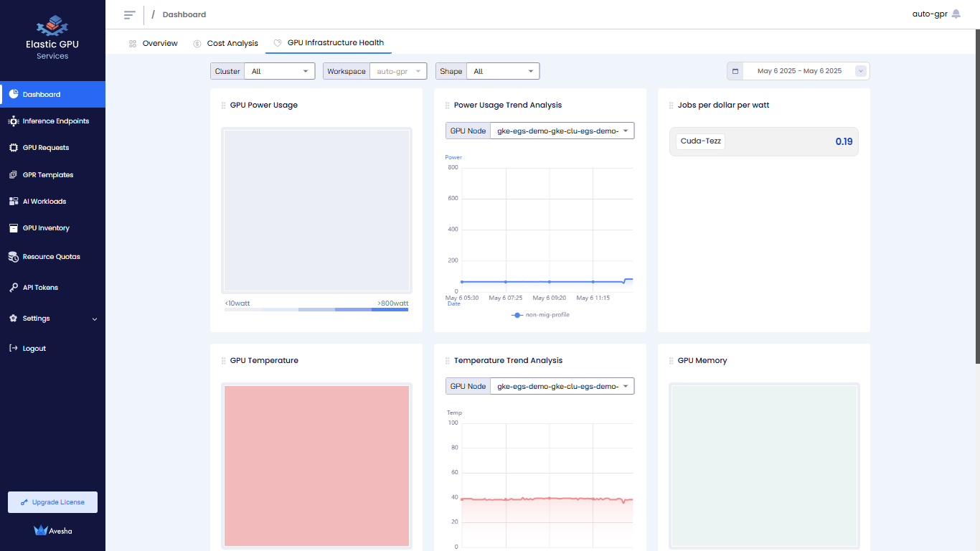Click the Logout arrow icon
The image size is (980, 551).
tap(14, 349)
